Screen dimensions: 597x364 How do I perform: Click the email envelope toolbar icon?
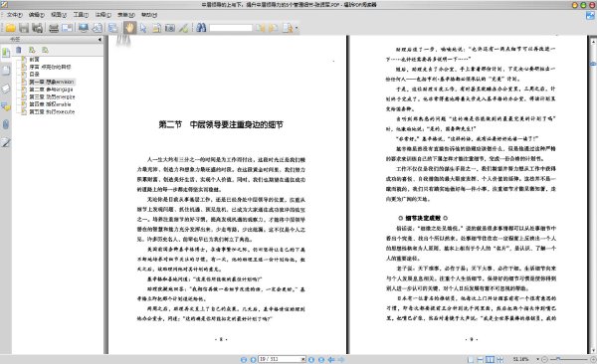coord(68,28)
